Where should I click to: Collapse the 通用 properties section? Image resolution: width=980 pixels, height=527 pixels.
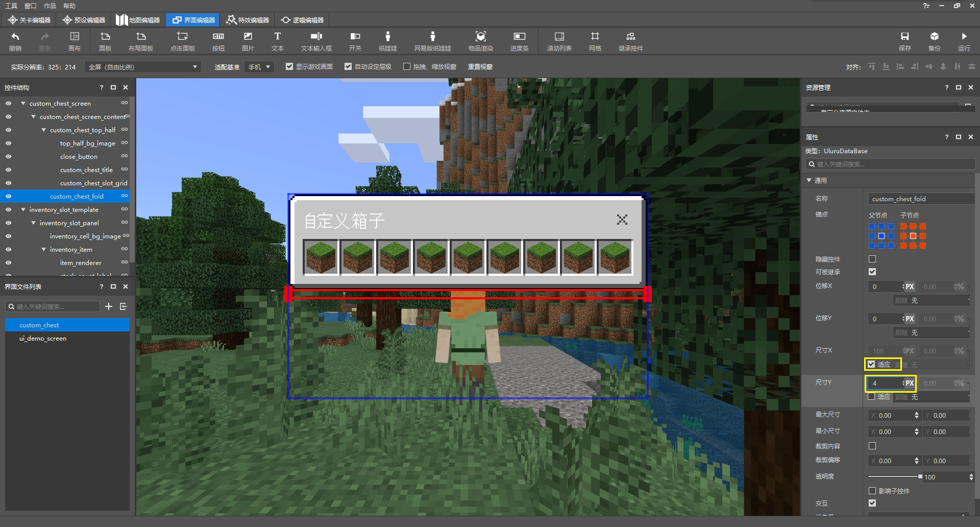(809, 180)
